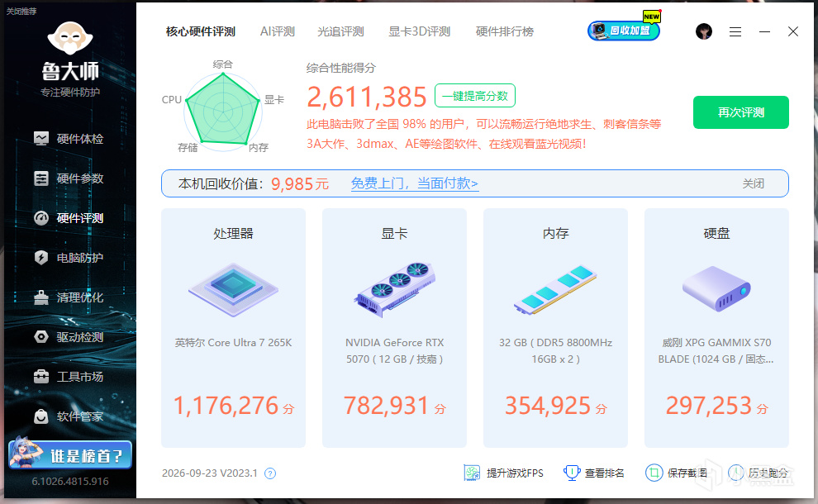Click the 查看排名 trophy icon
The image size is (818, 504).
[x=572, y=473]
